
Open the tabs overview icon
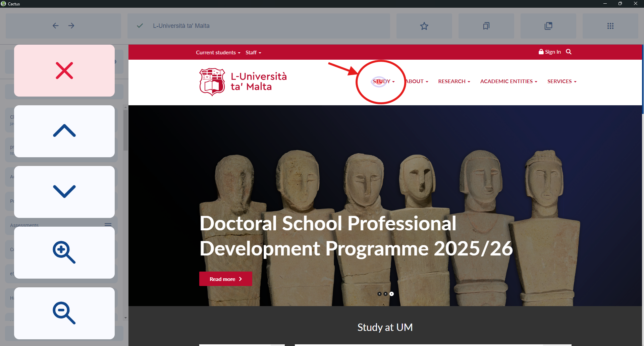click(x=548, y=26)
